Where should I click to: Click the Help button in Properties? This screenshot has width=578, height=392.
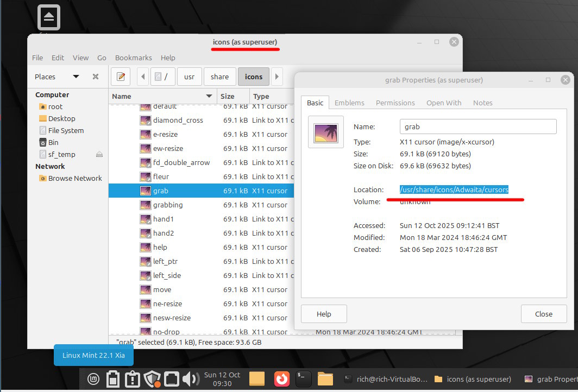pos(324,314)
